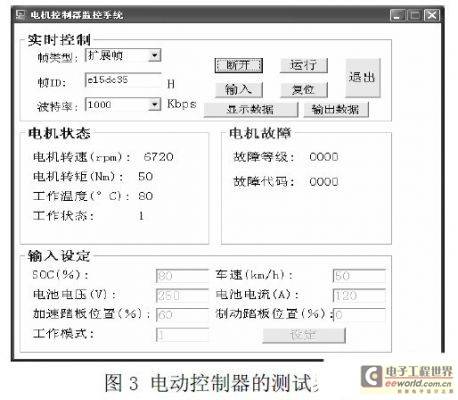Click the SOC(%) input field
The width and height of the screenshot is (458, 400).
[182, 276]
